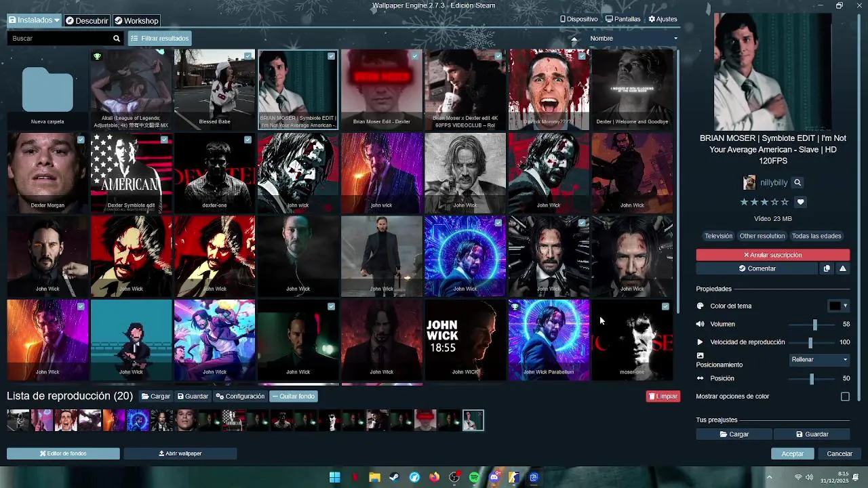Screen dimensions: 868x488
Task: Click Abrir wallpaper button
Action: click(180, 453)
